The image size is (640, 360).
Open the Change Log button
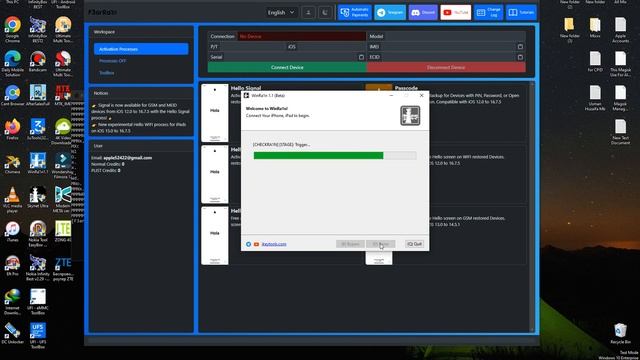(x=489, y=13)
